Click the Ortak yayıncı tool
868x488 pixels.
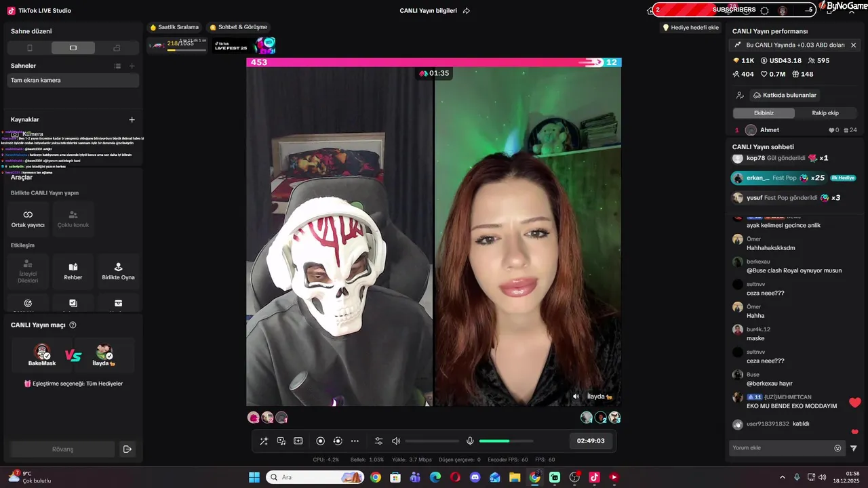pyautogui.click(x=28, y=219)
